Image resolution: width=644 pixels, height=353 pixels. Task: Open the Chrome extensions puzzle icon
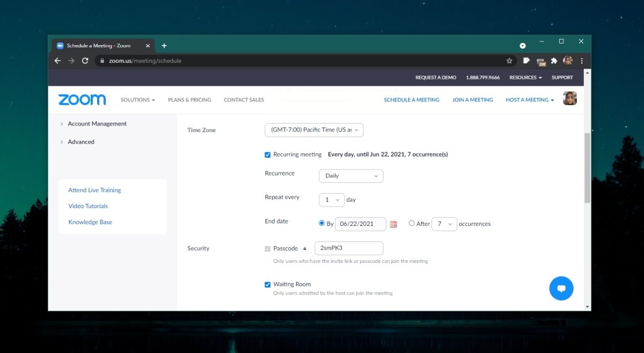tap(554, 61)
